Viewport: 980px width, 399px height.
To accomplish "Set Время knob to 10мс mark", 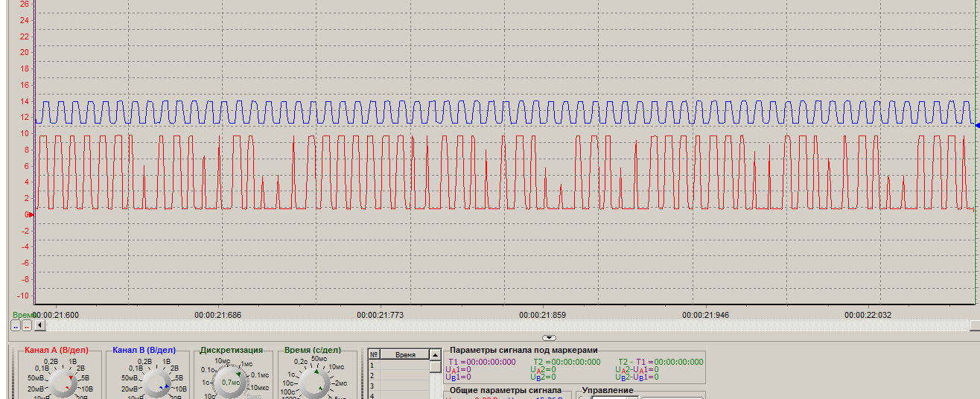I will 337,367.
